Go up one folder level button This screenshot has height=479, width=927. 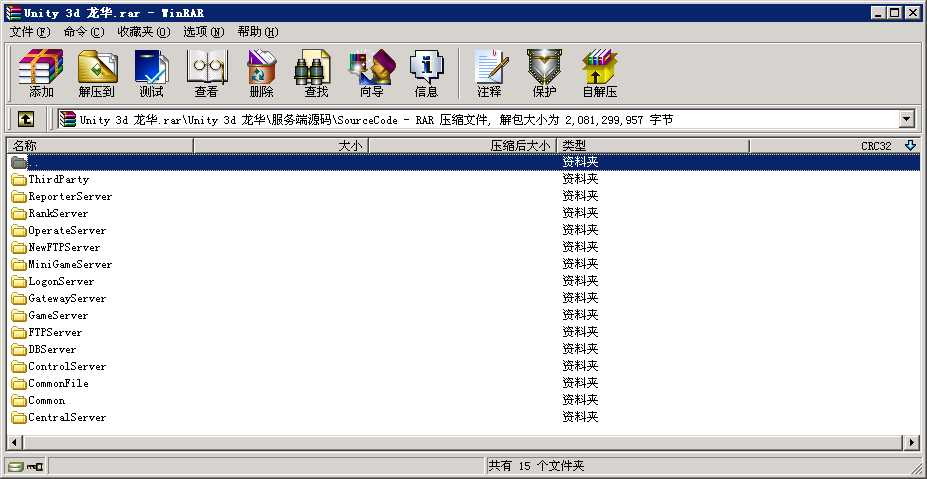pos(25,120)
